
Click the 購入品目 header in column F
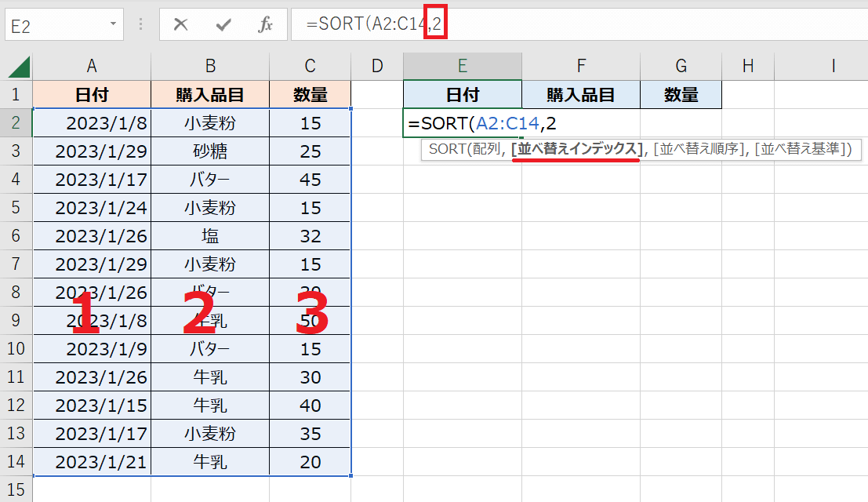click(x=580, y=95)
